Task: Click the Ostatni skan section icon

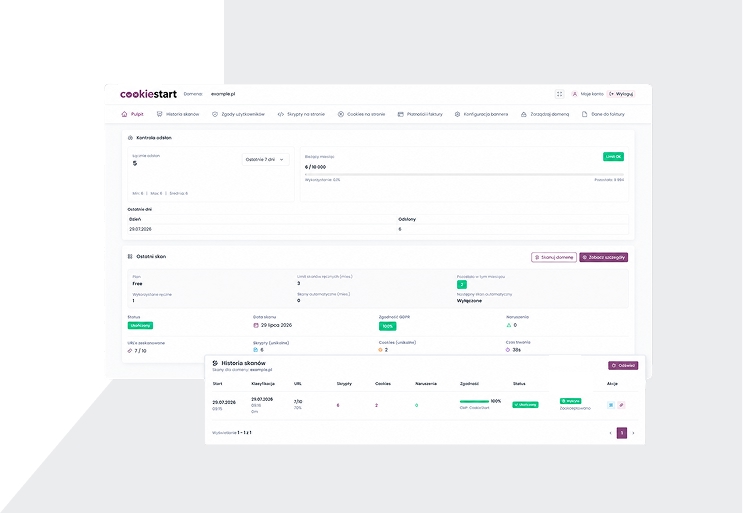Action: point(130,256)
